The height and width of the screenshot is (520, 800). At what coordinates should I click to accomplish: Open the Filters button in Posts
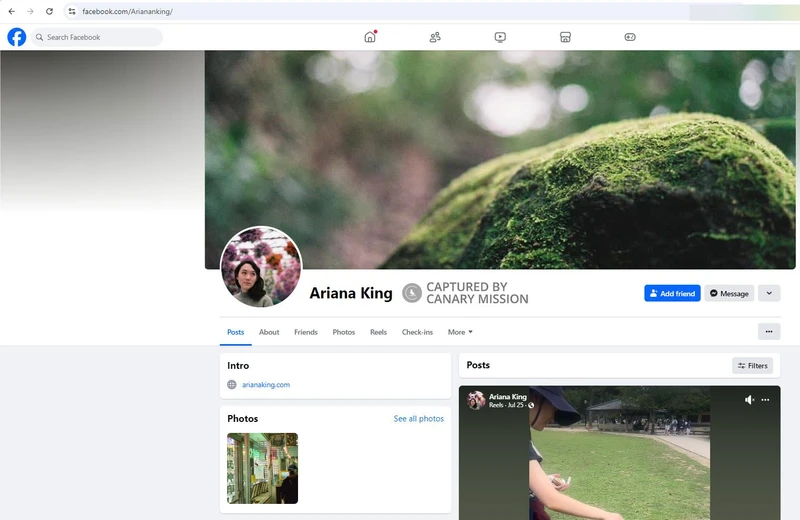(753, 365)
